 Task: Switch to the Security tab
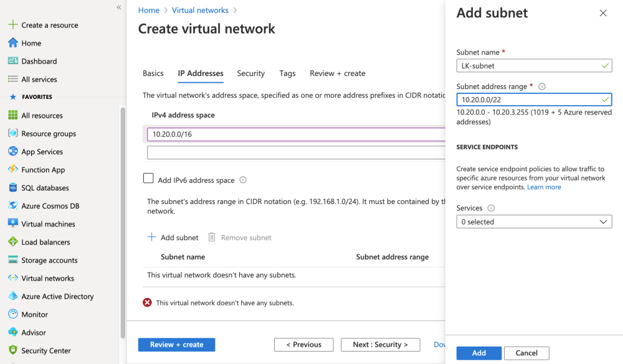point(250,73)
